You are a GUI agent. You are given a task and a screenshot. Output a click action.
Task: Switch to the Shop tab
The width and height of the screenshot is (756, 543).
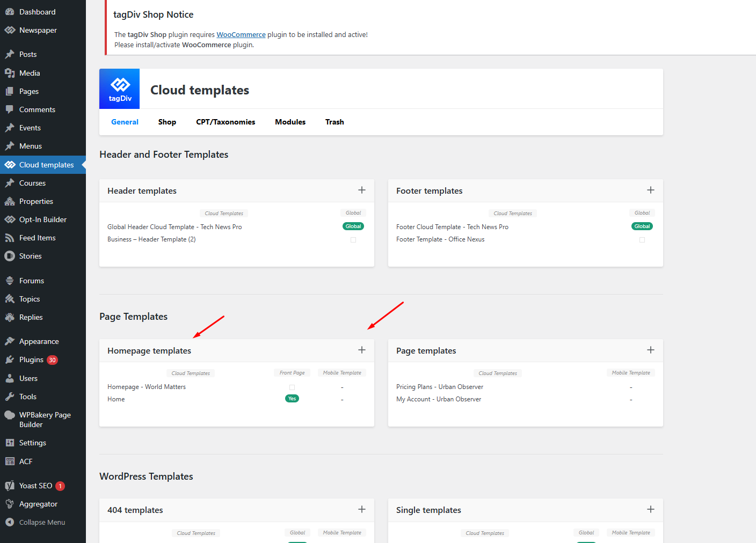(x=167, y=122)
